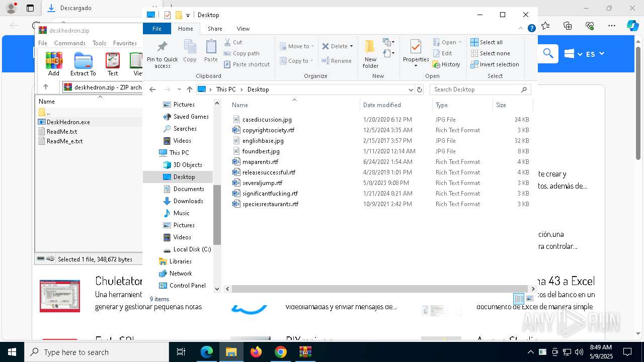This screenshot has height=362, width=644.
Task: Click Paste shortcut in ribbon
Action: click(x=247, y=64)
